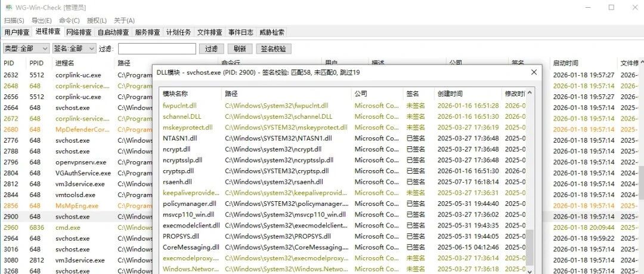Click the 刷新 button
The width and height of the screenshot is (644, 274).
pyautogui.click(x=240, y=48)
